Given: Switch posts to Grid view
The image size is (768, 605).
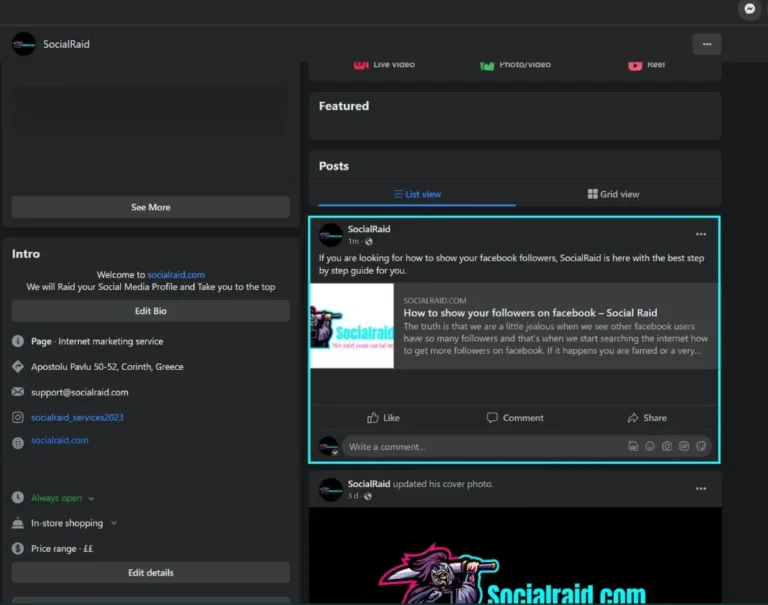Looking at the screenshot, I should coord(613,194).
